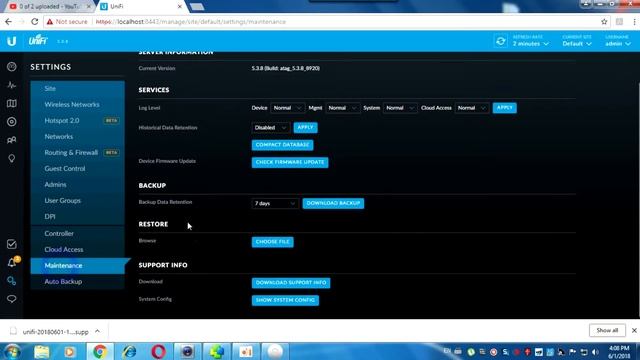Image resolution: width=640 pixels, height=360 pixels.
Task: Open the live chat bubble icon
Action: pos(11,299)
